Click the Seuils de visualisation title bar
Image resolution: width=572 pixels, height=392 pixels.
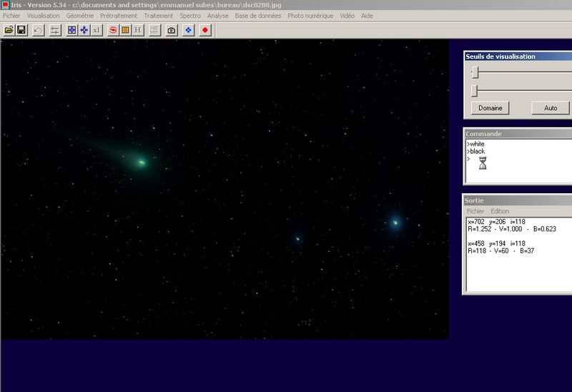pos(518,57)
